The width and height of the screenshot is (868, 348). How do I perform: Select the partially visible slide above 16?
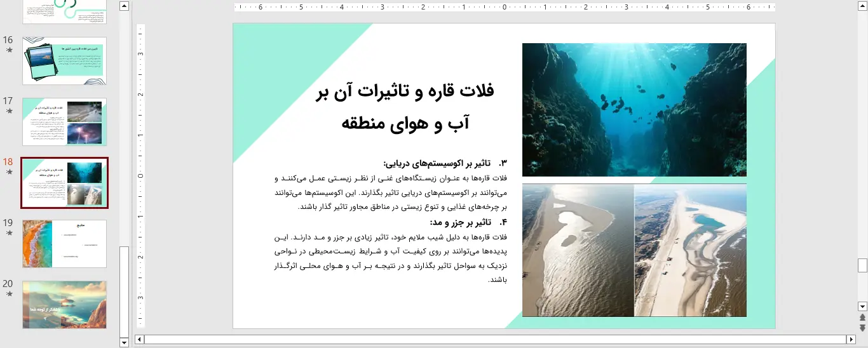point(65,11)
